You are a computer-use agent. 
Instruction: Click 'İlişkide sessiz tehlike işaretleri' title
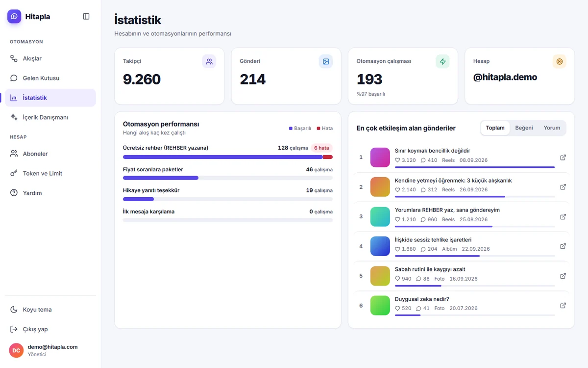[x=433, y=240]
